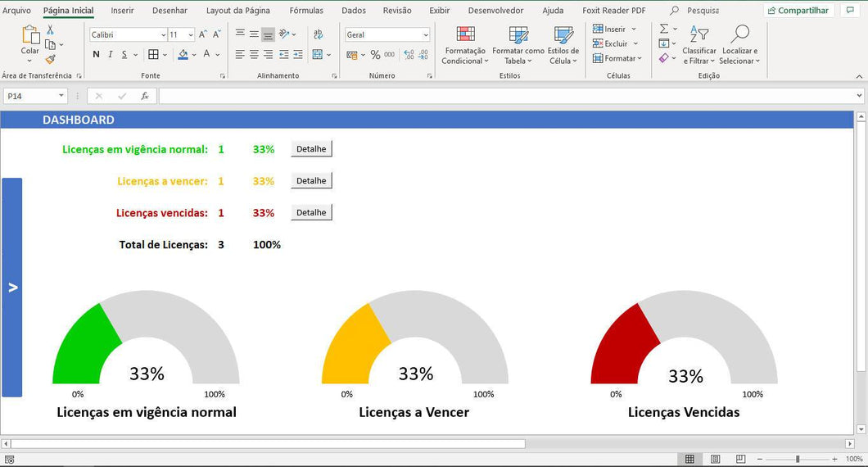
Task: Click the Cut scissors icon
Action: click(51, 30)
